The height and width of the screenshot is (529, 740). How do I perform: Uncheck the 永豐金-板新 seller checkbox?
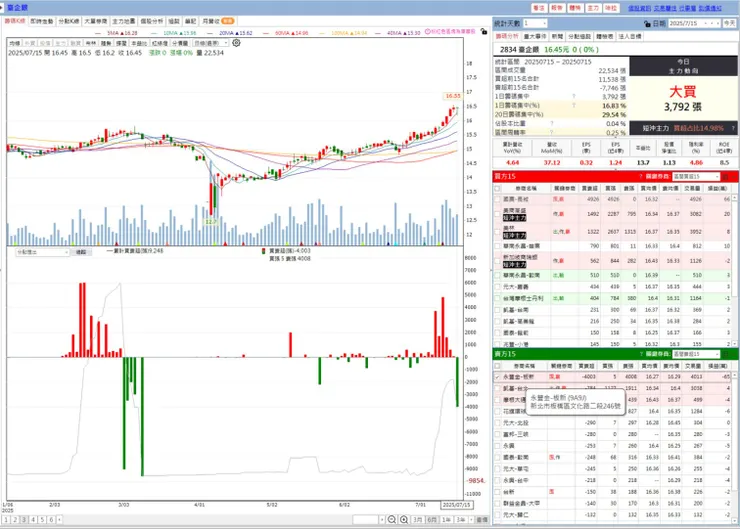pyautogui.click(x=497, y=377)
